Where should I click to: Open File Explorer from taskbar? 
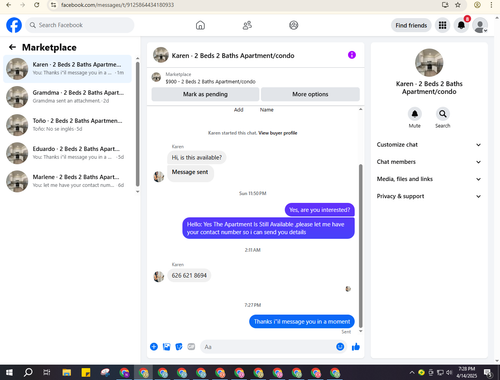(67, 372)
